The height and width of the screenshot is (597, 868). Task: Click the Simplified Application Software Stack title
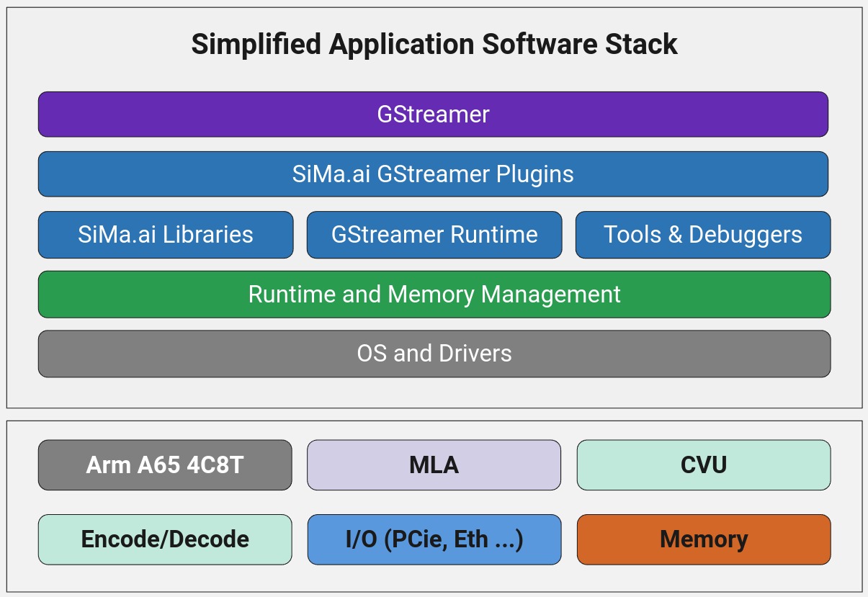click(x=434, y=44)
